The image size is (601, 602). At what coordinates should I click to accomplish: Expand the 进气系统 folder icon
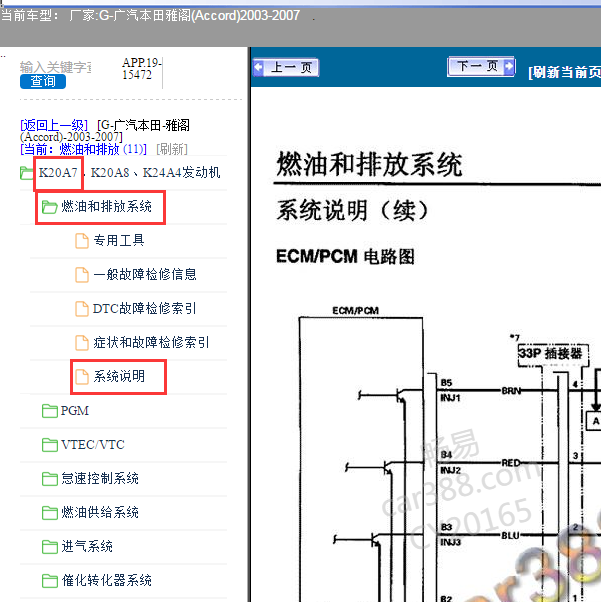click(x=50, y=547)
